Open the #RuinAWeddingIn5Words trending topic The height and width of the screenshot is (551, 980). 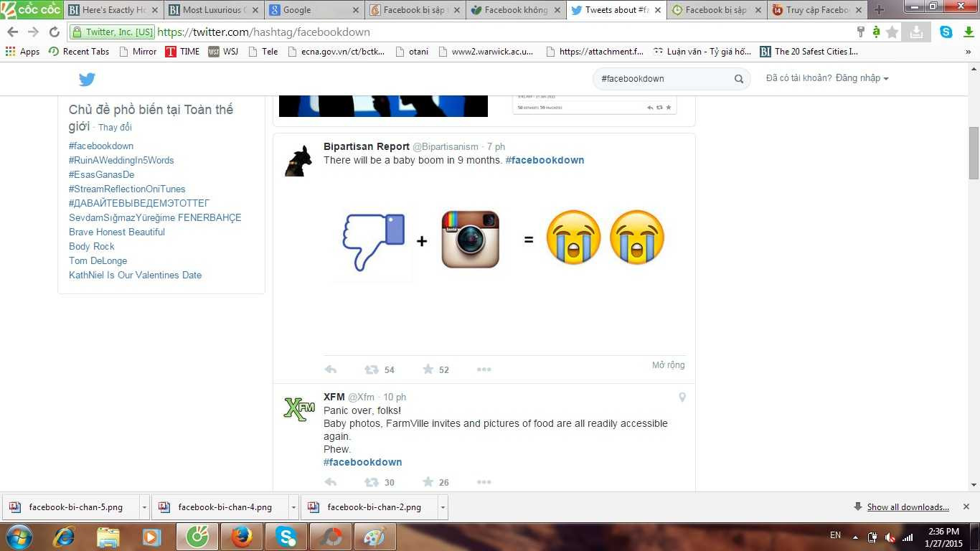121,160
